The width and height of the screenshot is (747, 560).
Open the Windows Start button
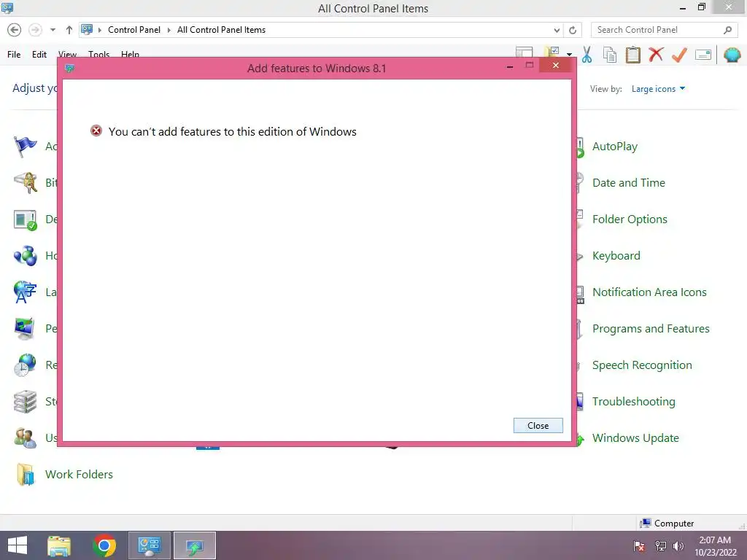(18, 545)
